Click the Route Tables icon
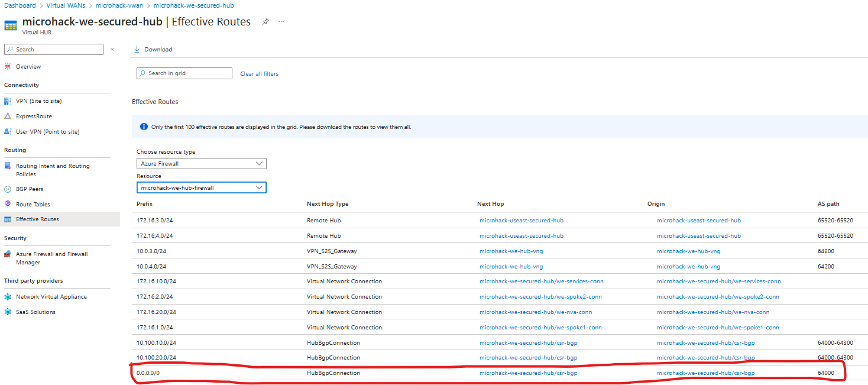This screenshot has width=868, height=385. pyautogui.click(x=8, y=204)
